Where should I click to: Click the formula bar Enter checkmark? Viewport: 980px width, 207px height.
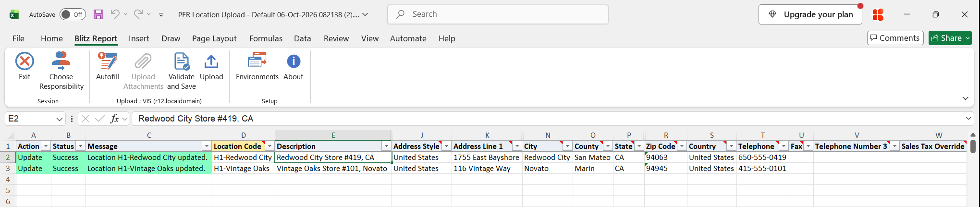tap(100, 119)
